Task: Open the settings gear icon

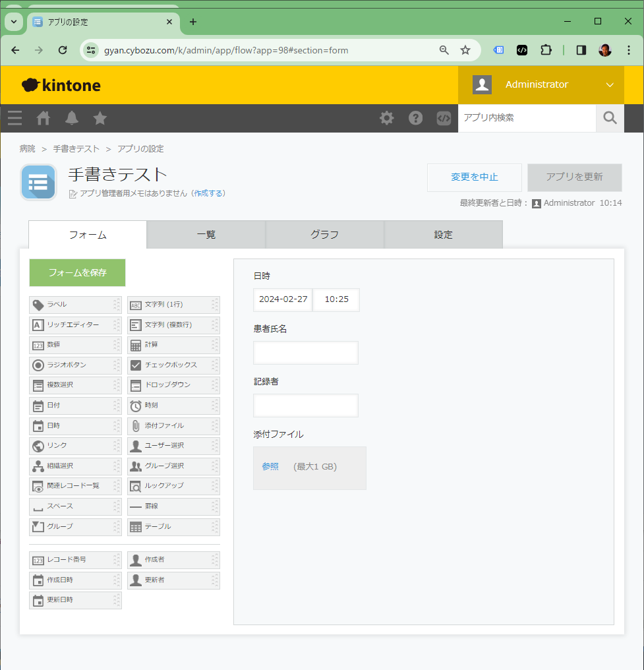Action: click(387, 118)
